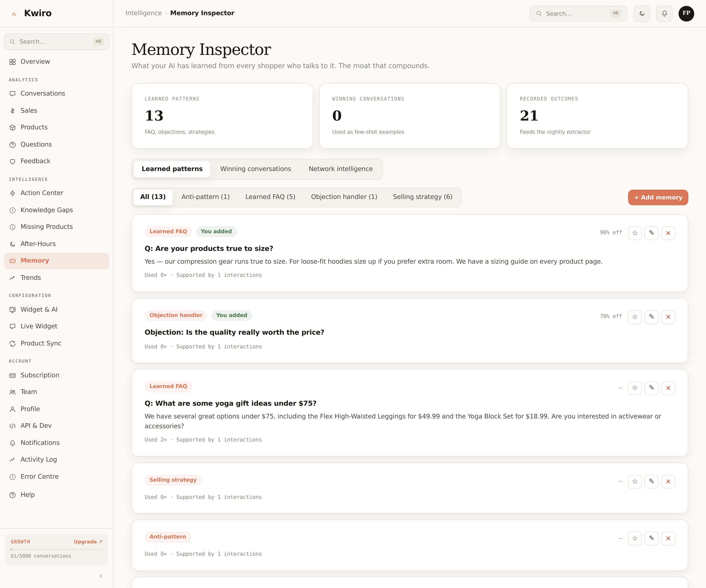The image size is (706, 588).
Task: Filter by Objection handler (1)
Action: click(344, 197)
